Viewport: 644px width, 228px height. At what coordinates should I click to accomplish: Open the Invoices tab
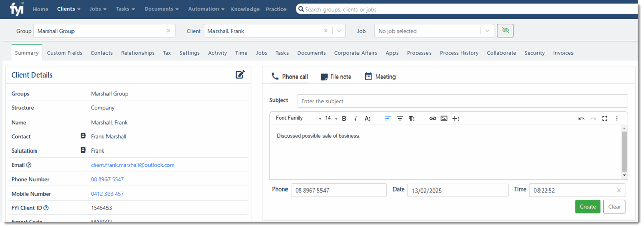coord(563,53)
